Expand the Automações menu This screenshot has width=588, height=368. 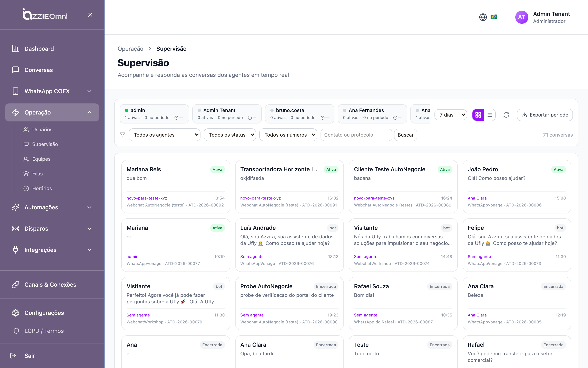(x=52, y=207)
